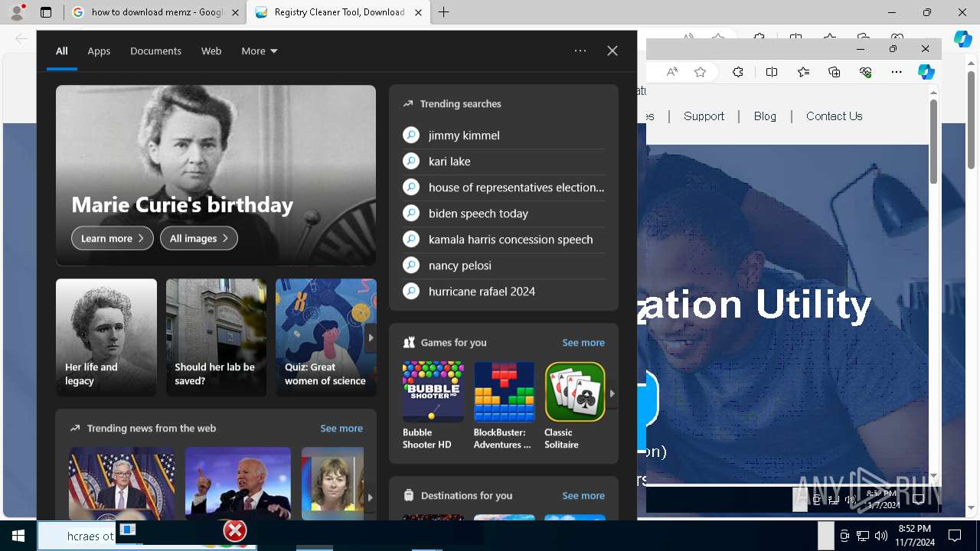Click Read aloud icon in nested window toolbar
Screen dimensions: 980x551
(x=671, y=72)
